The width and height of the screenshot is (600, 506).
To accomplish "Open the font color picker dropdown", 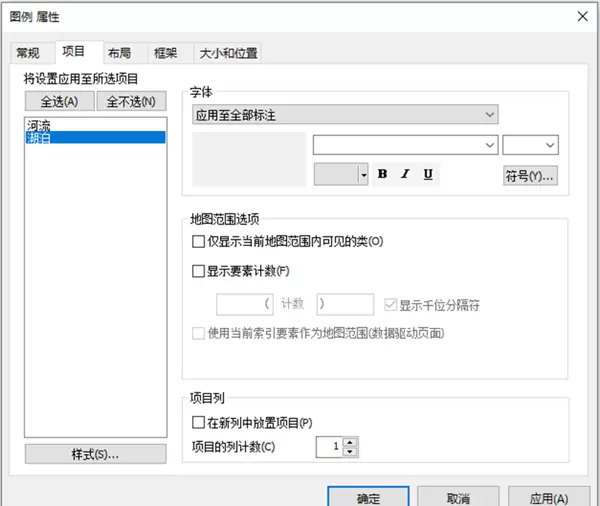I will pyautogui.click(x=362, y=174).
